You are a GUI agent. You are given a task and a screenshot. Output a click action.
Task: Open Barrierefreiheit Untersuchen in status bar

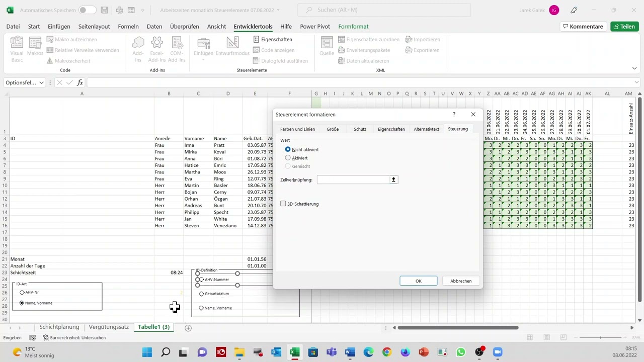point(74,338)
